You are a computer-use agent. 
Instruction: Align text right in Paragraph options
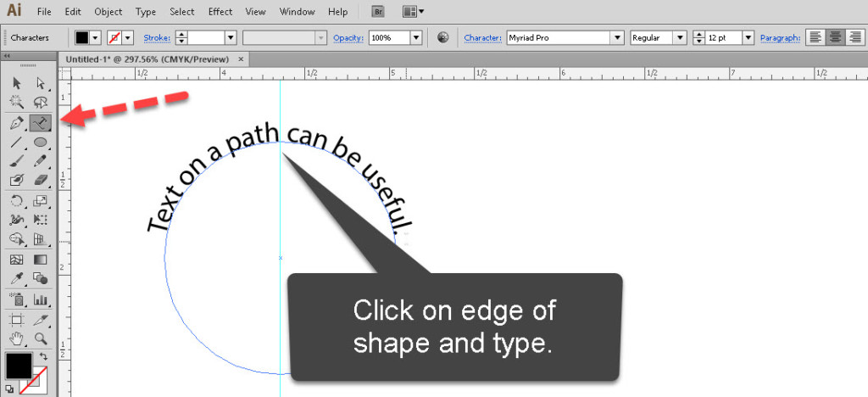(854, 37)
